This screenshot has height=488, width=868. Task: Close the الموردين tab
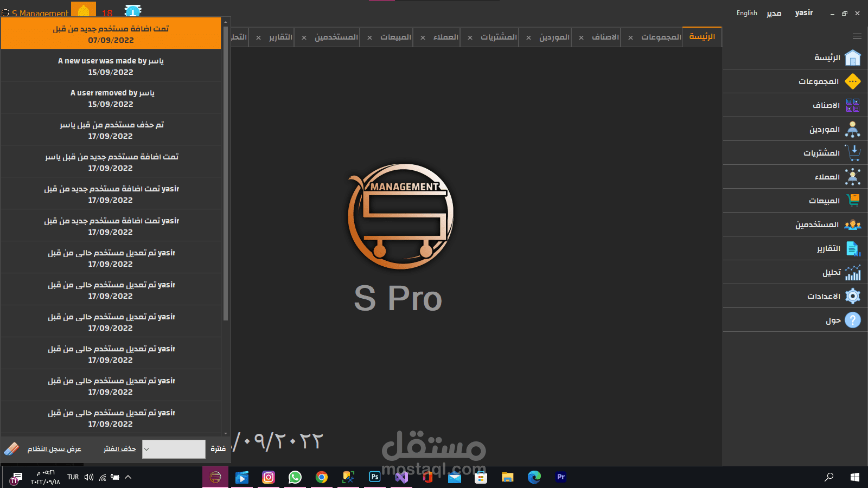[528, 37]
